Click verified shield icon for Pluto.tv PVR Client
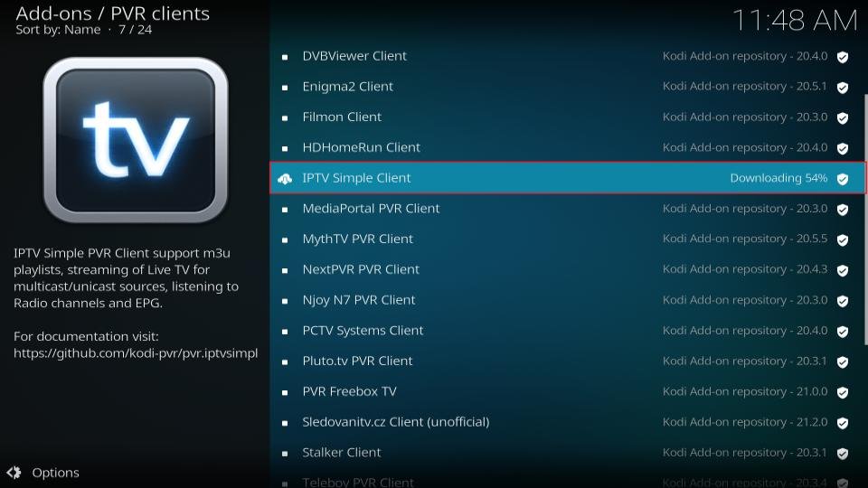 tap(843, 361)
